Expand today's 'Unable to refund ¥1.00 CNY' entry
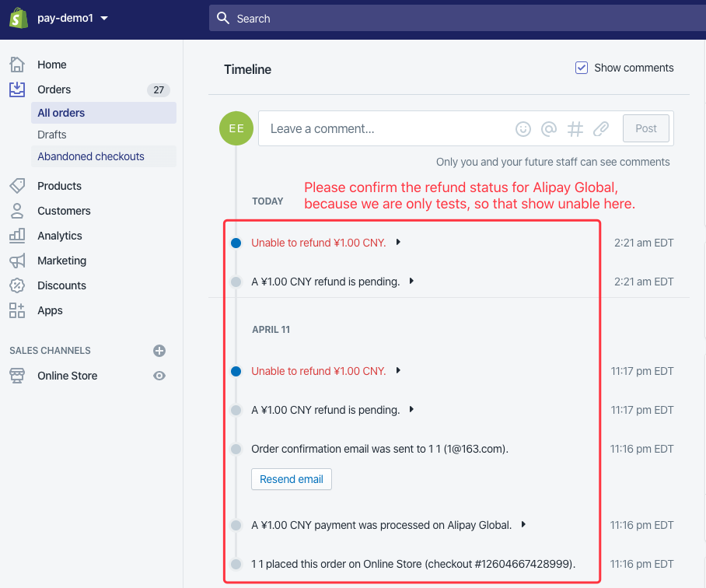Screen dimensions: 706x588 coord(398,243)
